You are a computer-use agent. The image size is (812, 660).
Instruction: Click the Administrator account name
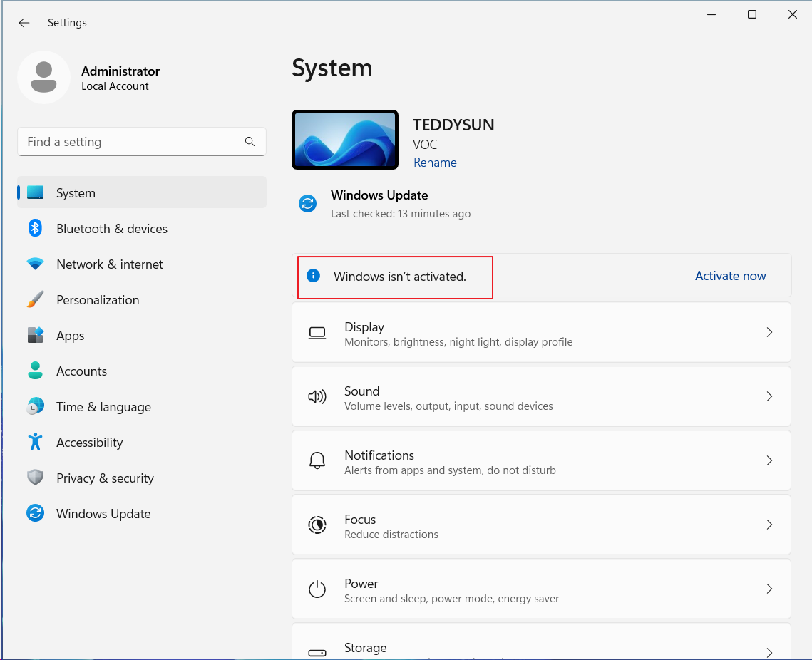(x=120, y=71)
